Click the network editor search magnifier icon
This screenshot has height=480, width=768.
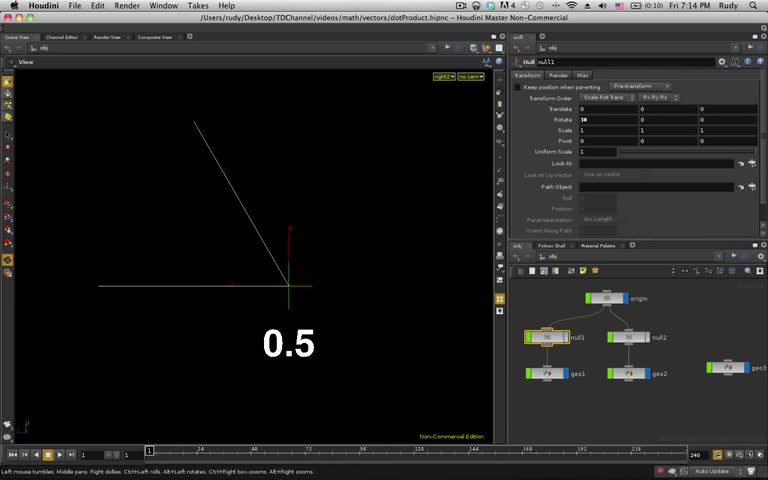pyautogui.click(x=748, y=271)
